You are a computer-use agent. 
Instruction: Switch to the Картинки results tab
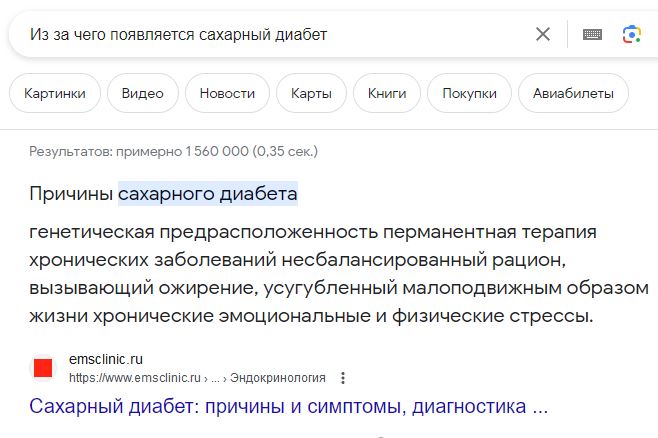pyautogui.click(x=55, y=93)
